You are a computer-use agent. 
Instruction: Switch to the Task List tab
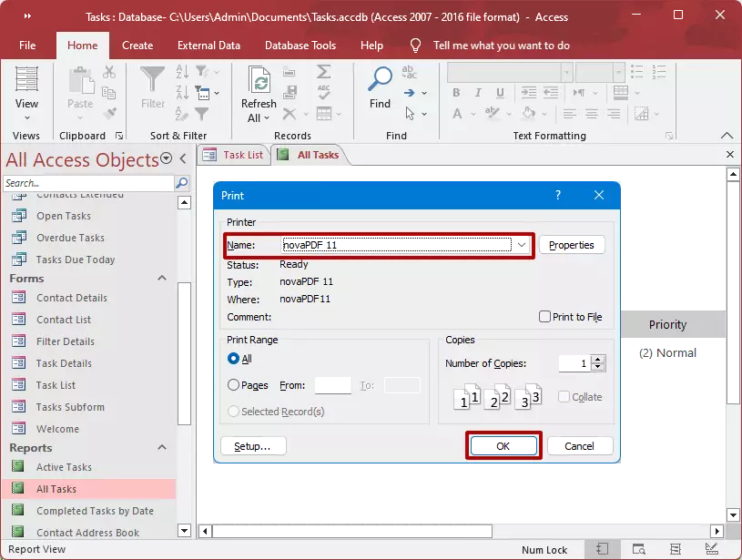point(234,155)
